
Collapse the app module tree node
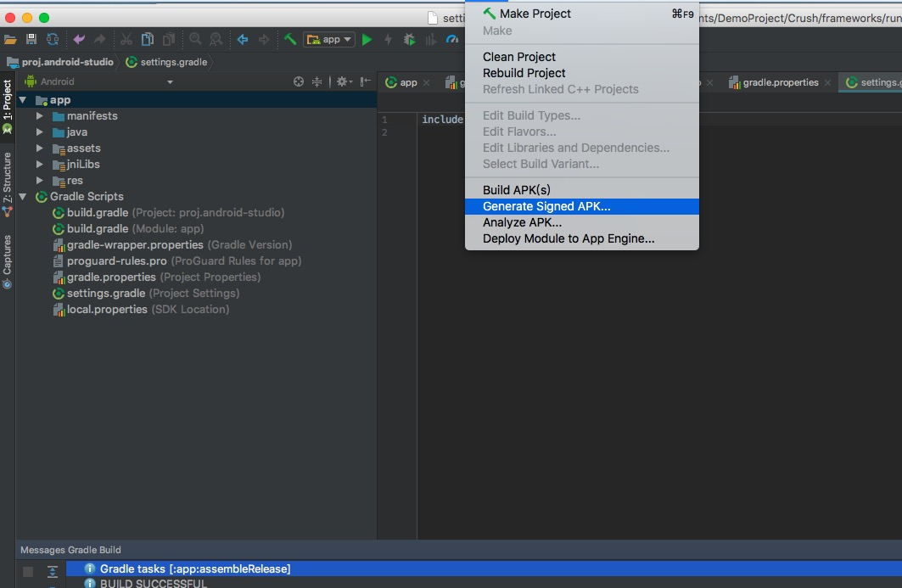(x=23, y=100)
